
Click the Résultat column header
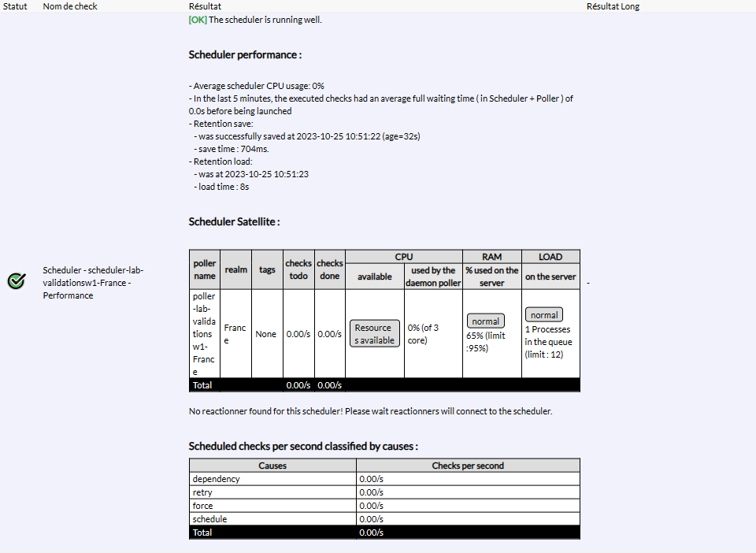pos(205,6)
